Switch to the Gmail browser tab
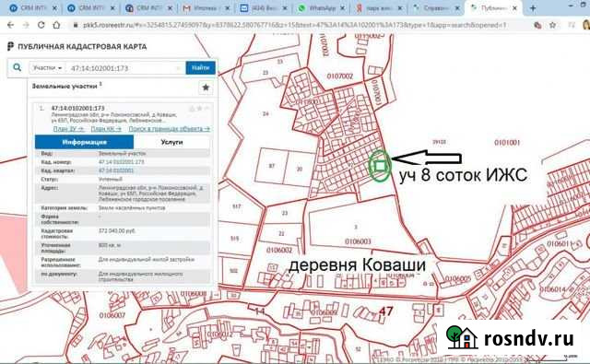 (x=205, y=8)
